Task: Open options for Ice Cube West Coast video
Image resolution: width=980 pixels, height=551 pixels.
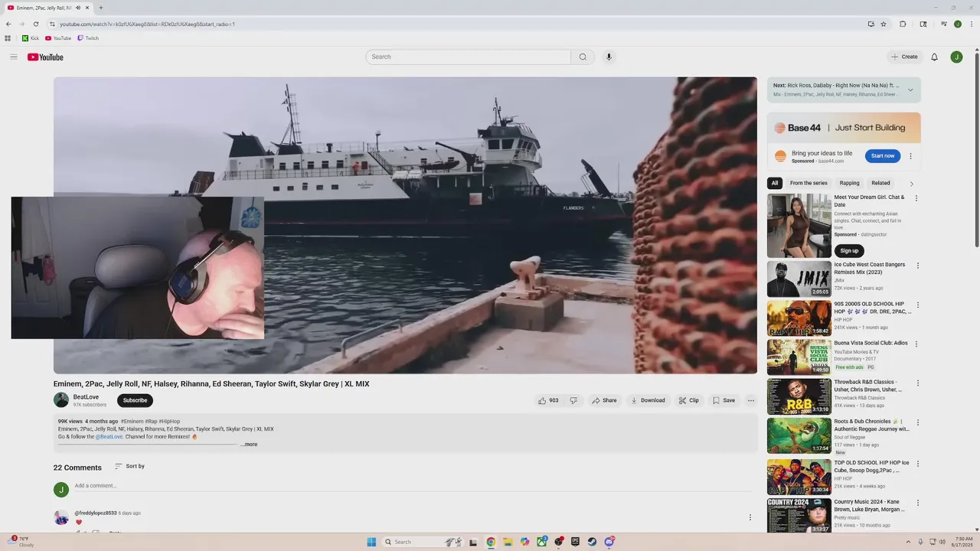Action: [916, 266]
